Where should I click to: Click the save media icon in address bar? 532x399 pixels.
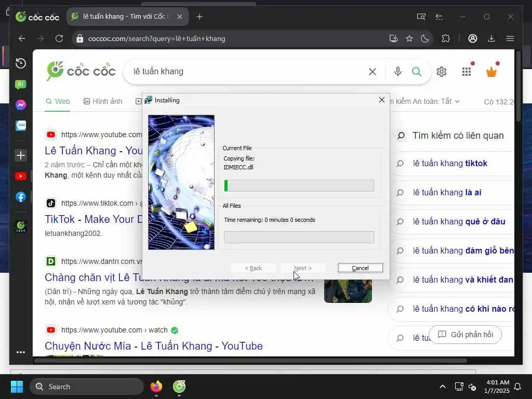click(x=394, y=38)
